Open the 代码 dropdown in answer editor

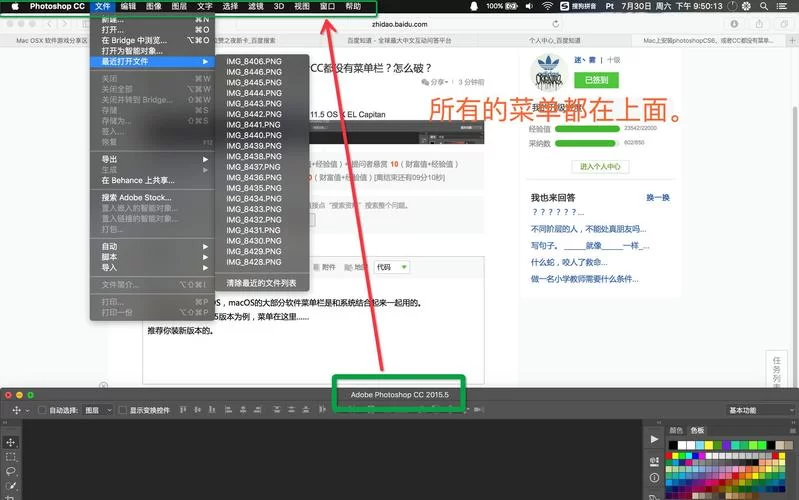(392, 267)
